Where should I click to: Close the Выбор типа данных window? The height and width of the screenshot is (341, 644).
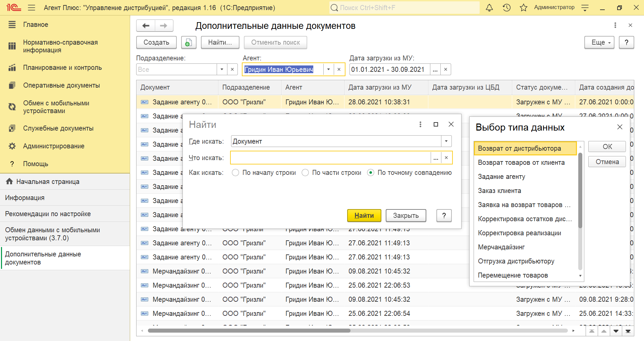click(x=620, y=127)
